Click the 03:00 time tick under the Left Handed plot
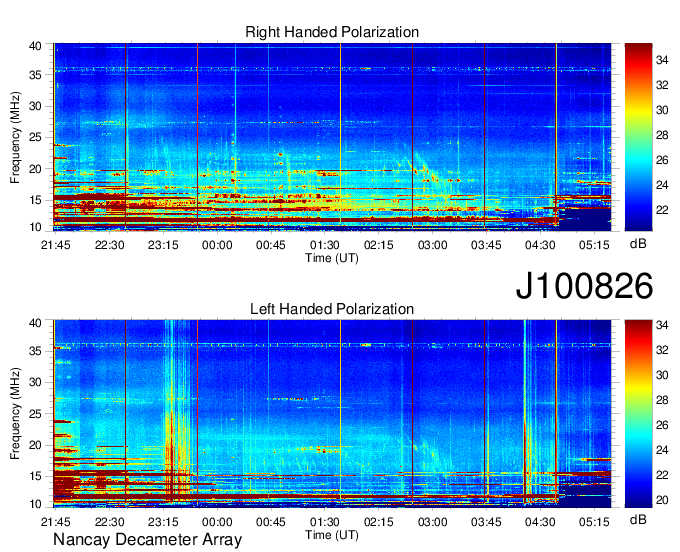Screen dimensions: 680x552 coord(432,522)
